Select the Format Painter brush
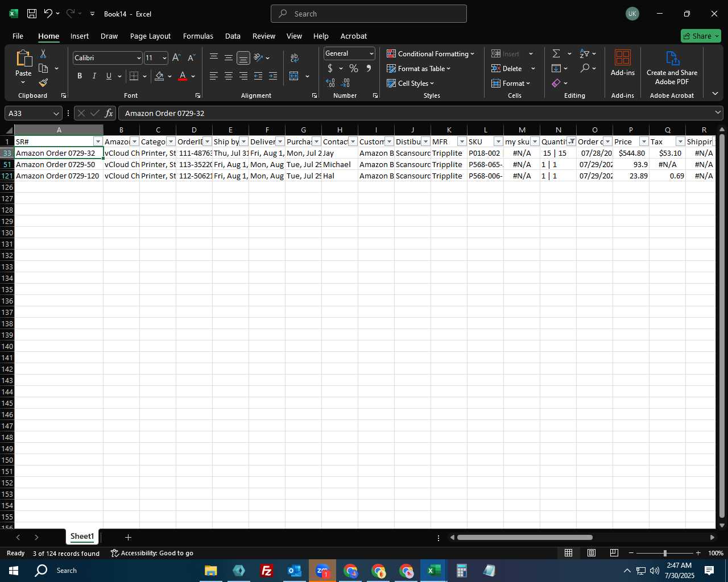The image size is (728, 582). (x=43, y=83)
